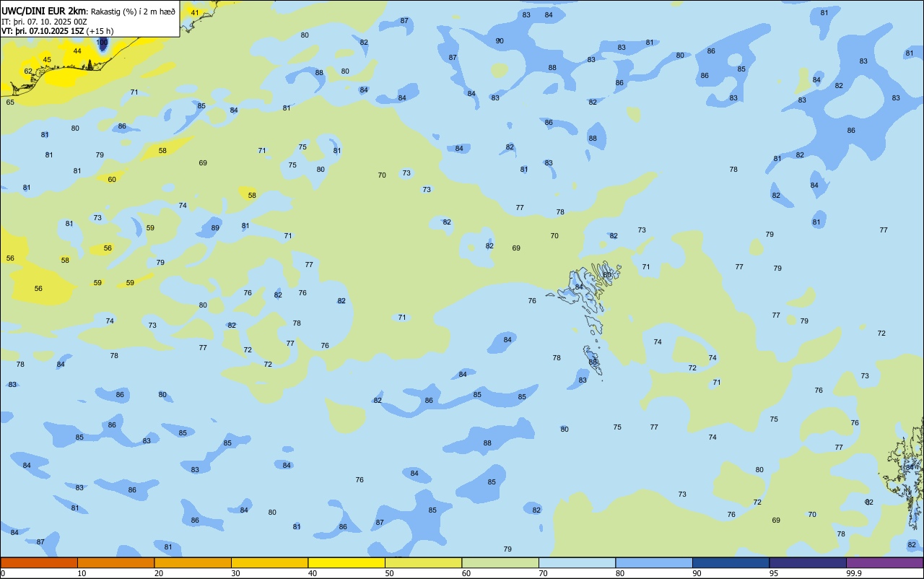Select the 'VT: þri. 07.10.2025 15Z' valid time line
The image size is (924, 579).
pyautogui.click(x=43, y=31)
